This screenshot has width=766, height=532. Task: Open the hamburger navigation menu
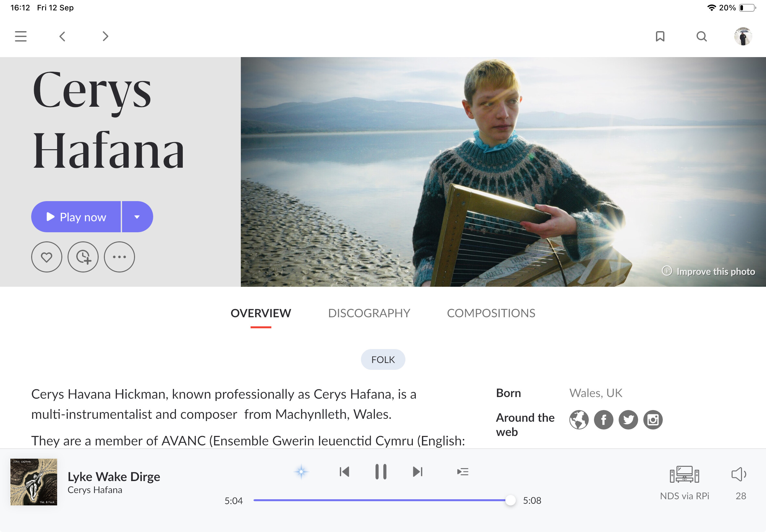tap(21, 36)
